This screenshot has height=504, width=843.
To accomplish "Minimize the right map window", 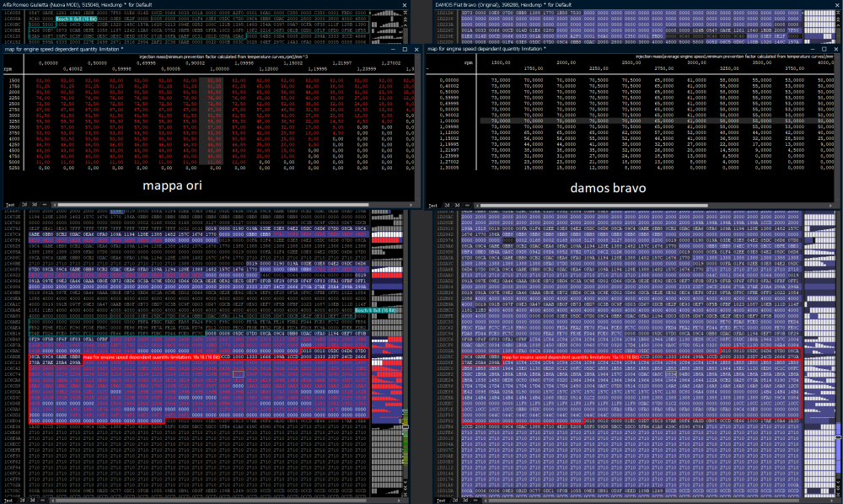I will 813,49.
